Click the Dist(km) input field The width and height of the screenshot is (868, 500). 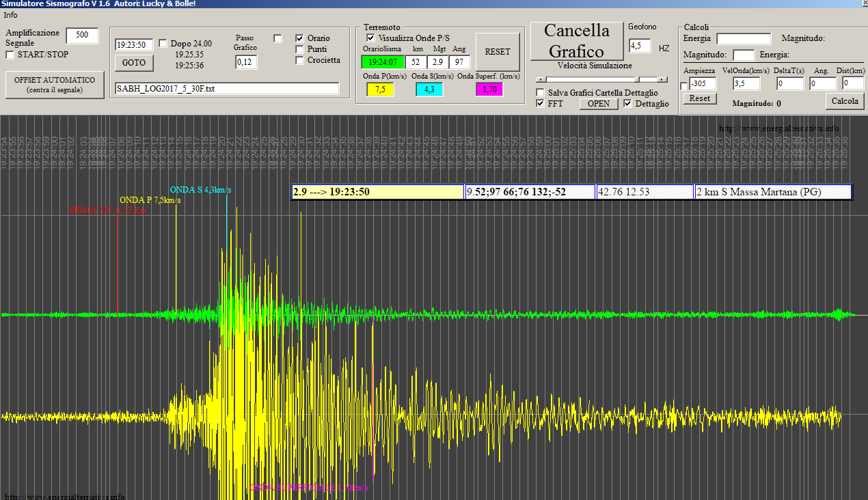click(x=853, y=83)
